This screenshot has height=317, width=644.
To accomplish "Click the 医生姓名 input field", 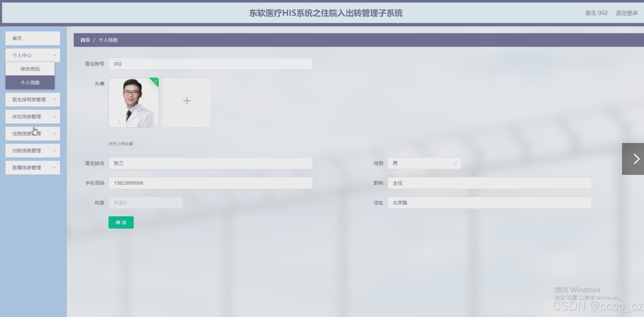I will [210, 163].
